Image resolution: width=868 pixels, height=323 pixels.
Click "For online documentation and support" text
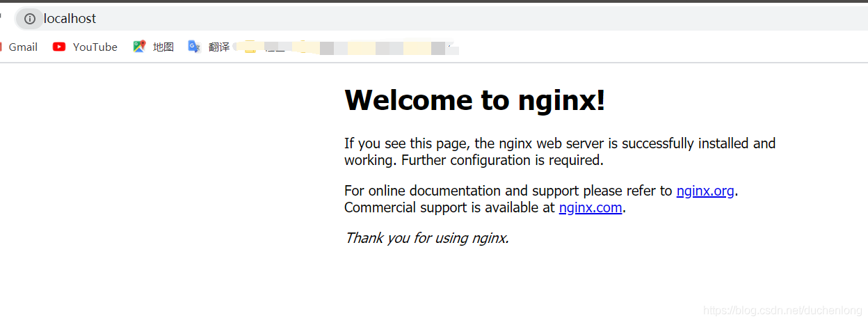click(x=462, y=191)
